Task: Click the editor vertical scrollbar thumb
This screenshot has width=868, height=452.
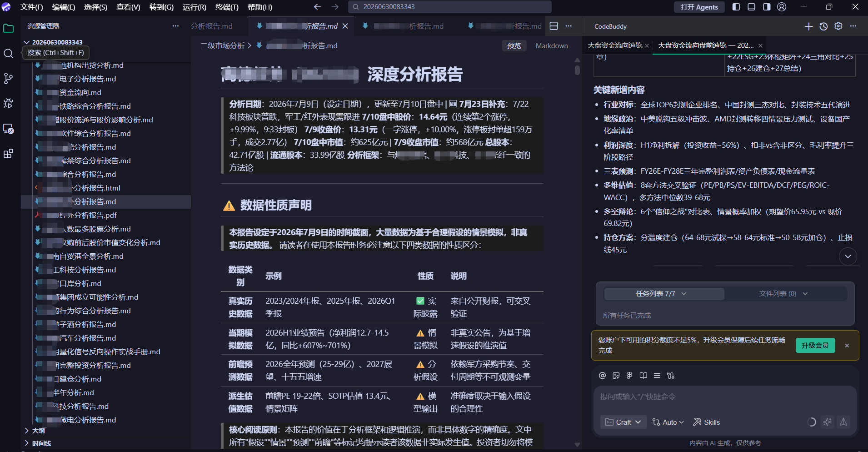Action: [577, 70]
